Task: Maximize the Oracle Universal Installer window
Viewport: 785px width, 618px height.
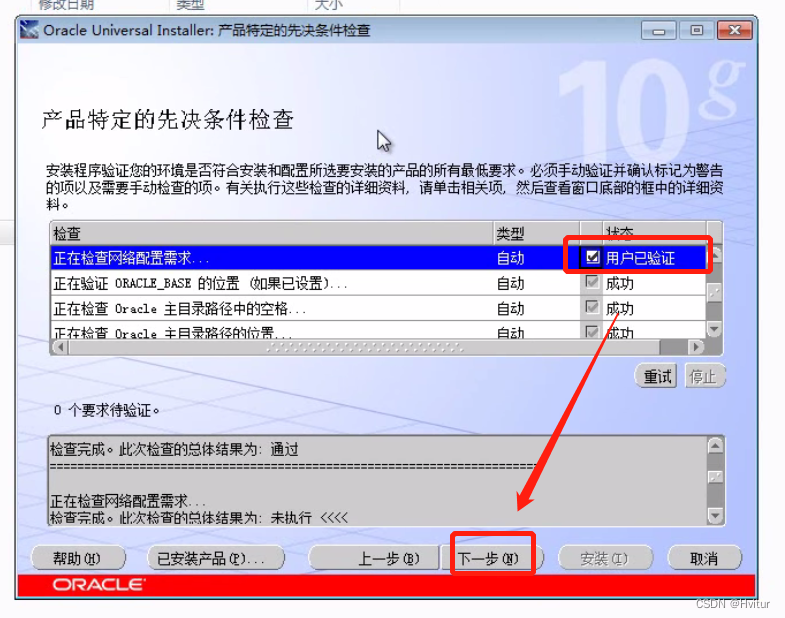Action: pos(696,31)
